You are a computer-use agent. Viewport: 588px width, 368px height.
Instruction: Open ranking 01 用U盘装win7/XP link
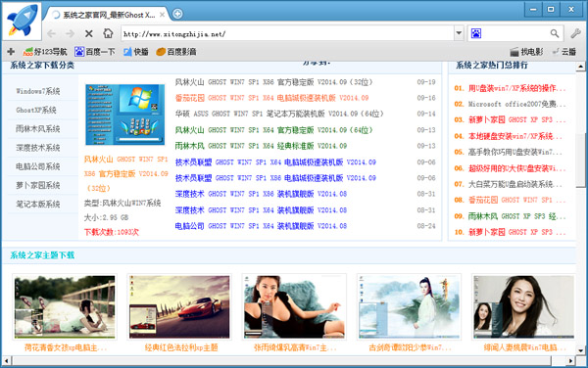pos(516,88)
